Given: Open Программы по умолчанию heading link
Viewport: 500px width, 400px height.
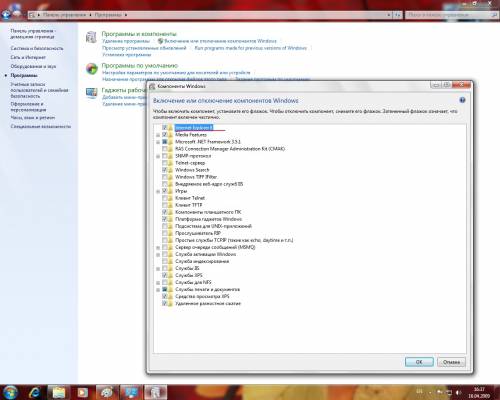Looking at the screenshot, I should coord(140,65).
